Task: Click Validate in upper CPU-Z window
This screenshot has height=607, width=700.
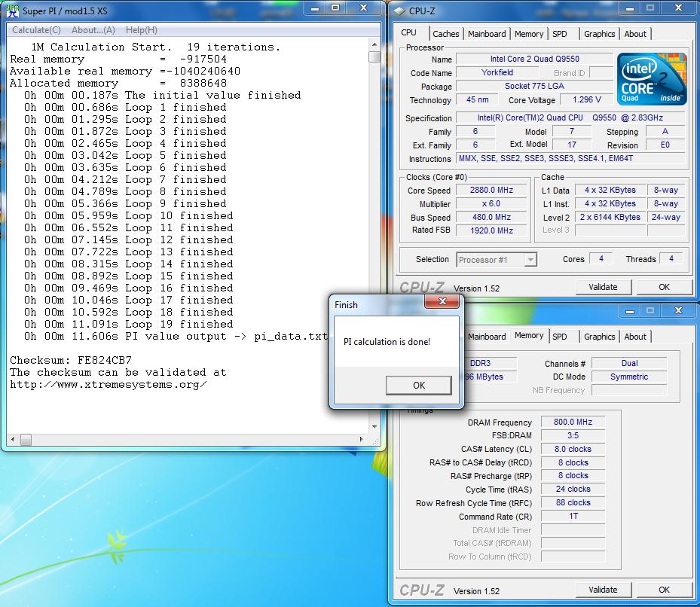Action: click(x=603, y=287)
